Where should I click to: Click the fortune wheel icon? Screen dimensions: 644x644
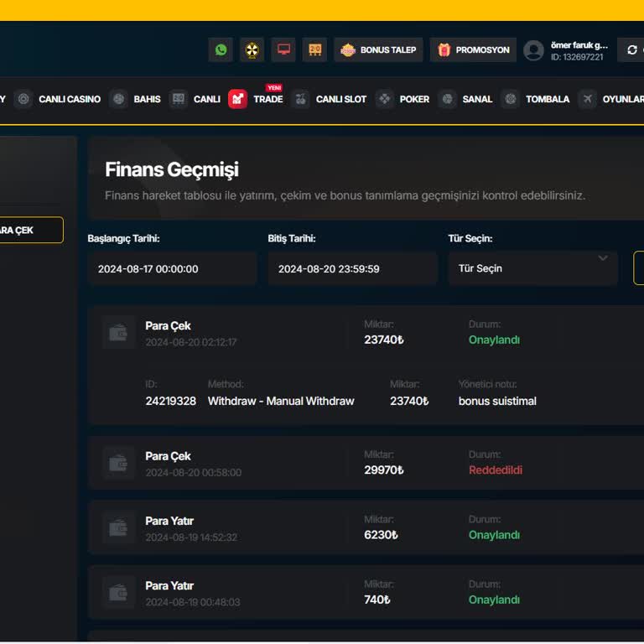[x=252, y=49]
